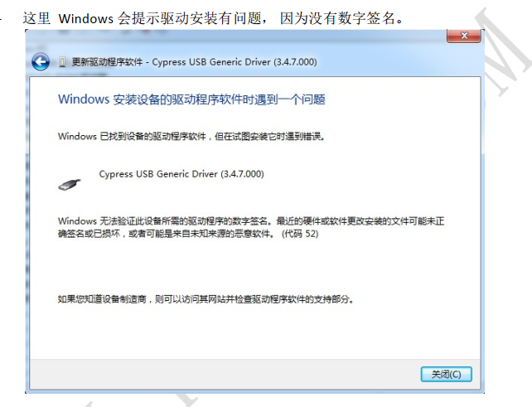This screenshot has width=532, height=407.
Task: Click the title text 更新驱动程序软件
Action: click(107, 62)
